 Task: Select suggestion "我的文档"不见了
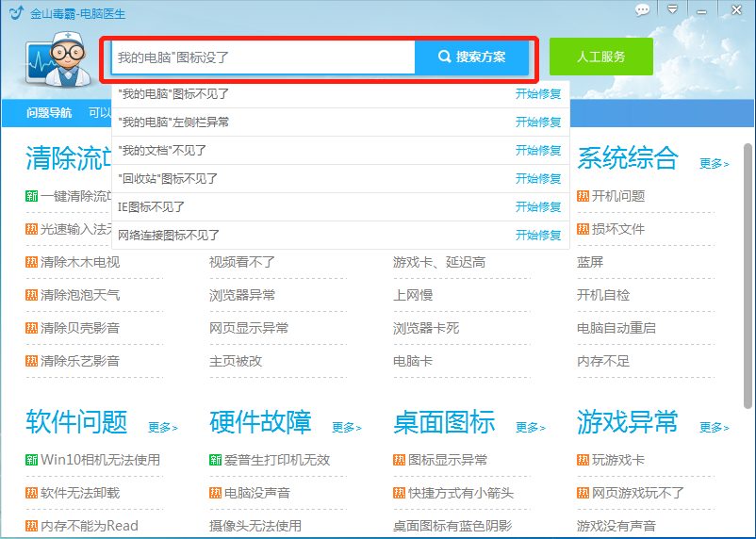(x=340, y=151)
